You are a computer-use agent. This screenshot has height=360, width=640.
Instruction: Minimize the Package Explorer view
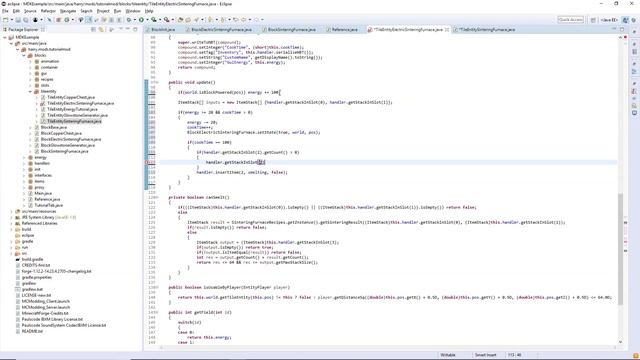[x=127, y=29]
